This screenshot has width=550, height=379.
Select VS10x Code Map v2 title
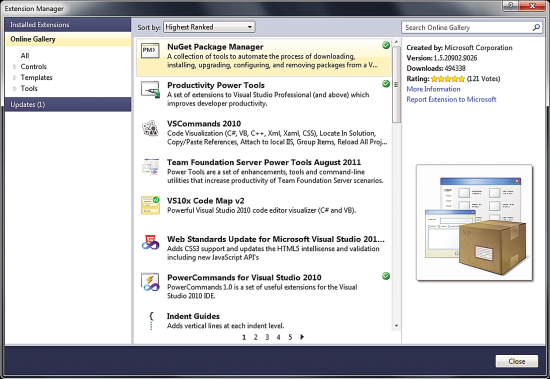[x=206, y=201]
